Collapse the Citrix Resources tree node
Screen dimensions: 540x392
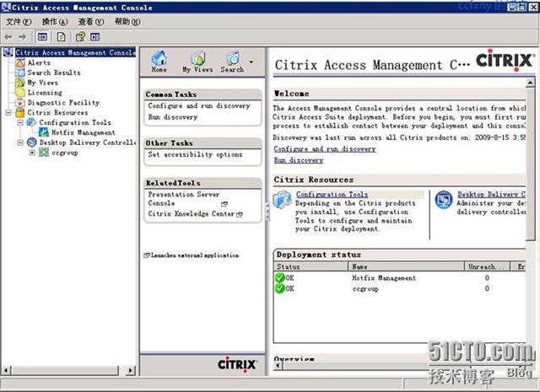(8, 112)
